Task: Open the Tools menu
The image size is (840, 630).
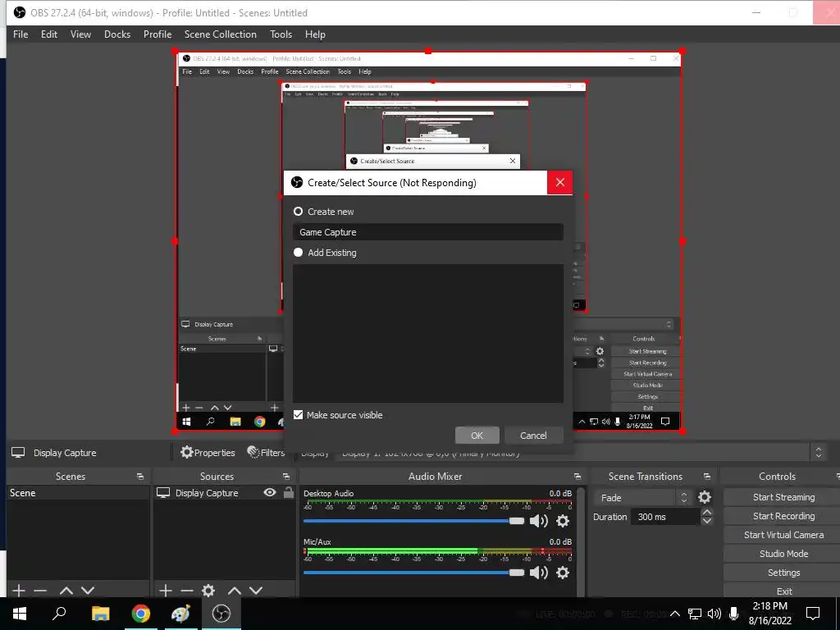Action: tap(281, 34)
